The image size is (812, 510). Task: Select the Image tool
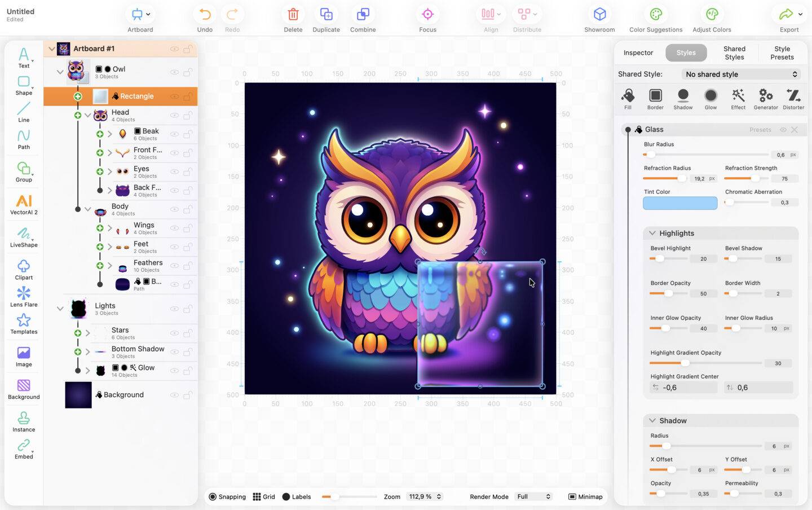(x=24, y=357)
